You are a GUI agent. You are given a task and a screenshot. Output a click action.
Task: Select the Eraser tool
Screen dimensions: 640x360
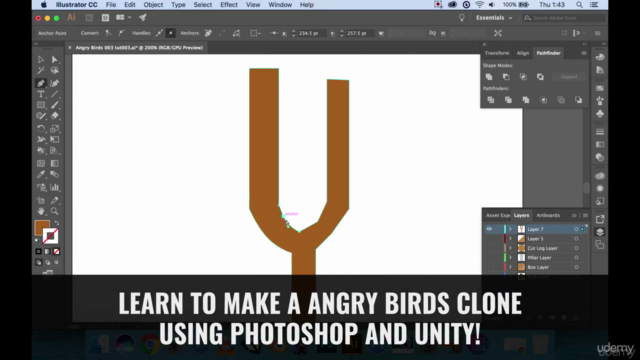coord(54,116)
